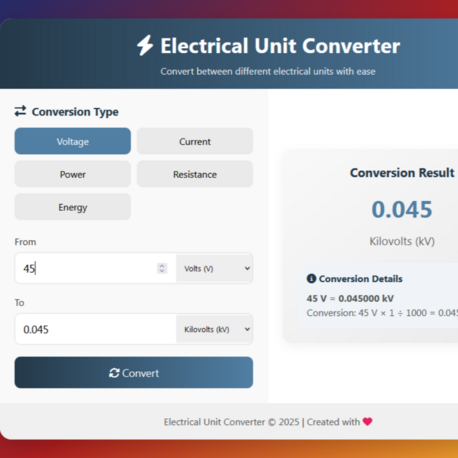Select the Voltage conversion type
Viewport: 458px width, 458px height.
[73, 141]
